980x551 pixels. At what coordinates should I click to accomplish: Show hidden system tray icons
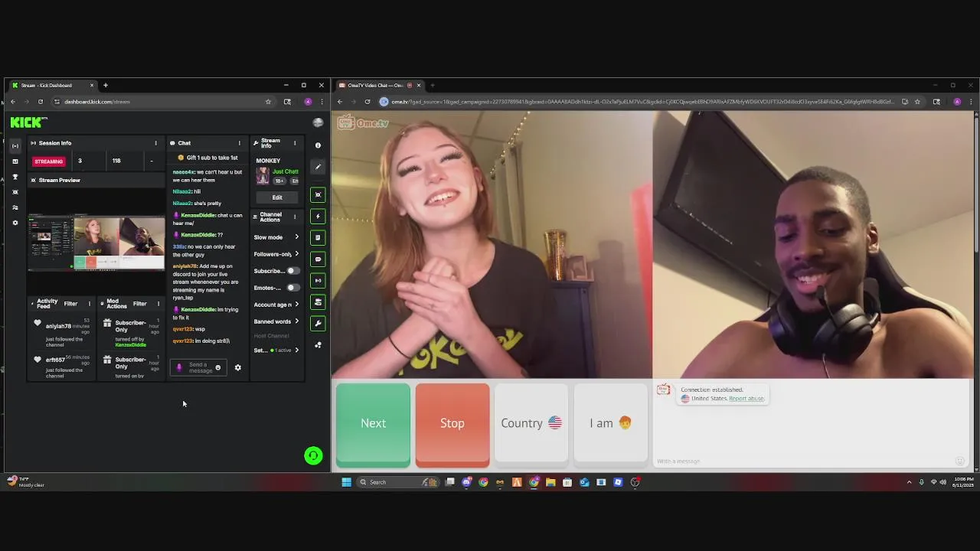[x=909, y=482]
